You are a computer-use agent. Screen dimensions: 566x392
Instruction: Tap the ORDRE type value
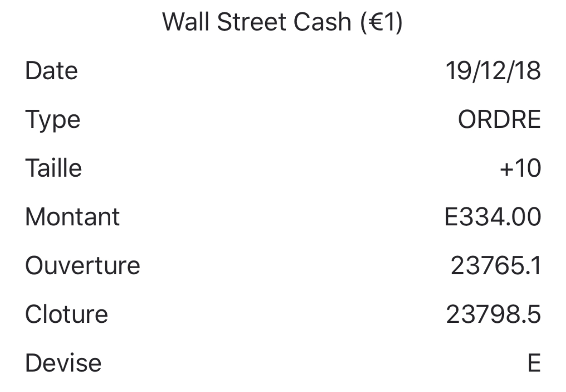(499, 120)
